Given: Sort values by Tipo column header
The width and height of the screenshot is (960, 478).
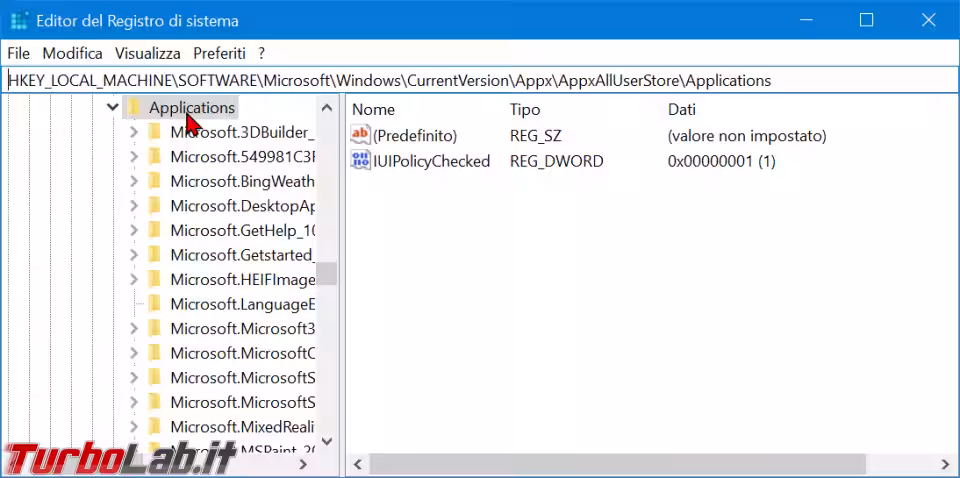Looking at the screenshot, I should pyautogui.click(x=525, y=110).
